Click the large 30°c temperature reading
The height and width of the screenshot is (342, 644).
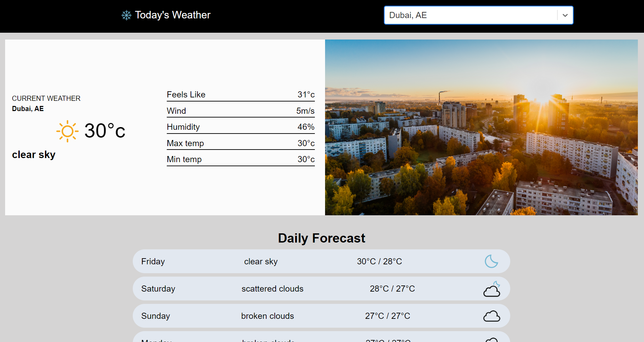[105, 131]
